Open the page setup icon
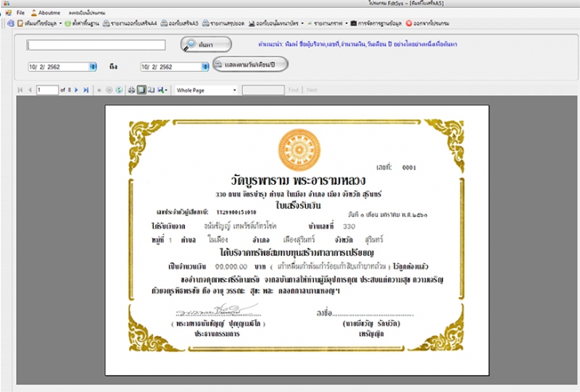Viewport: 580px width, 392px height. coord(151,90)
